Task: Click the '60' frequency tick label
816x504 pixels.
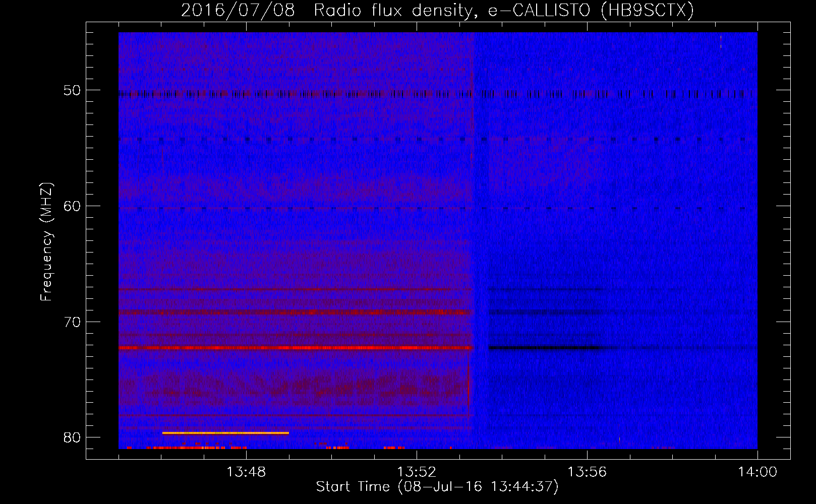Action: (x=72, y=206)
